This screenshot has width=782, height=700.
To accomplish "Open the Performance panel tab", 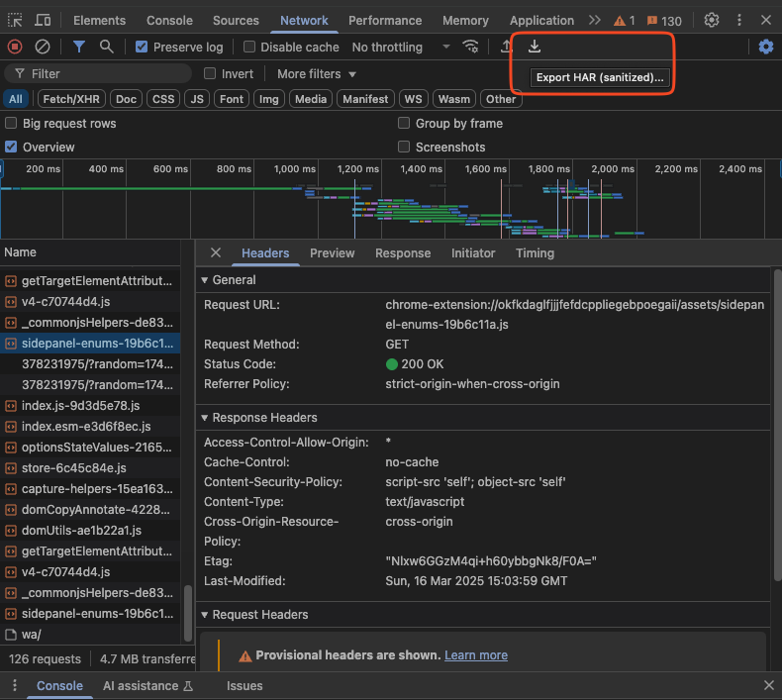I will tap(385, 20).
